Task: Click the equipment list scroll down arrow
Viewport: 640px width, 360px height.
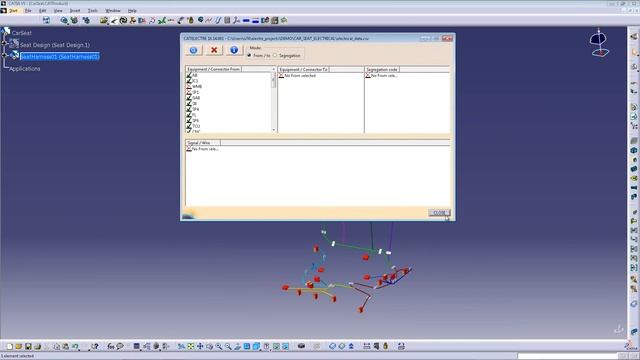Action: [x=273, y=130]
